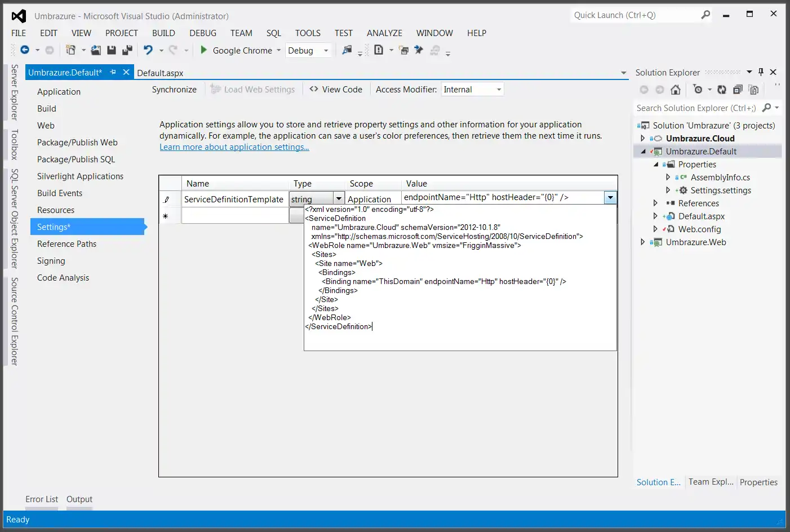Click the Save All icon
Image resolution: width=790 pixels, height=532 pixels.
127,50
